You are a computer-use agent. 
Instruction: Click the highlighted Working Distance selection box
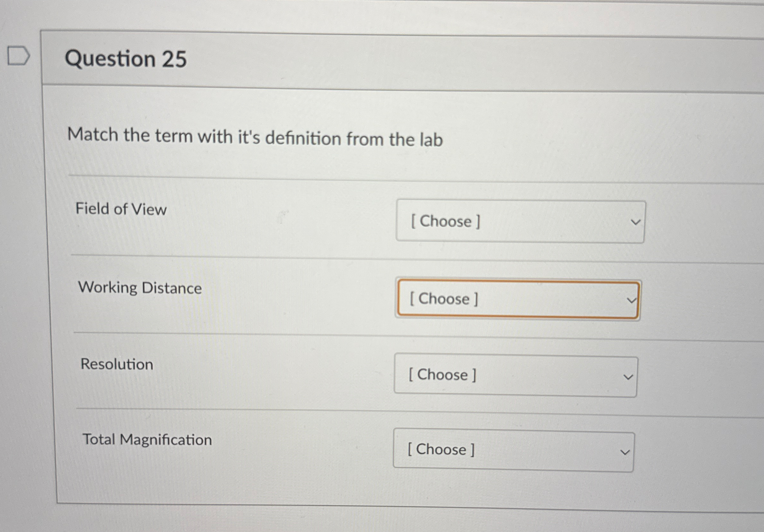click(x=518, y=299)
